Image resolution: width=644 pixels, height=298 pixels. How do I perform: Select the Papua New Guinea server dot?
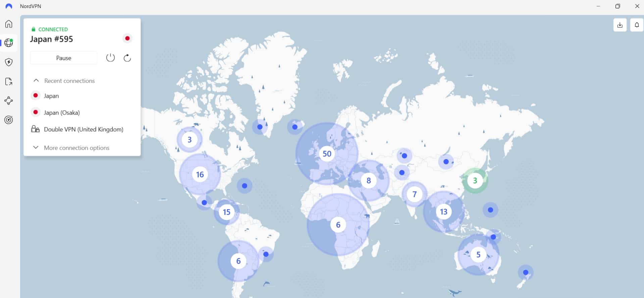493,237
